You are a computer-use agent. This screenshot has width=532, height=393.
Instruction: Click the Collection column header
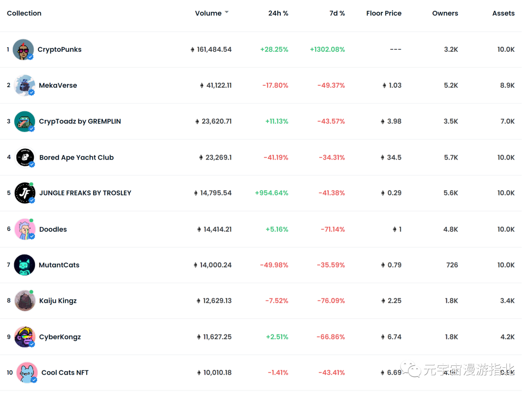(24, 13)
